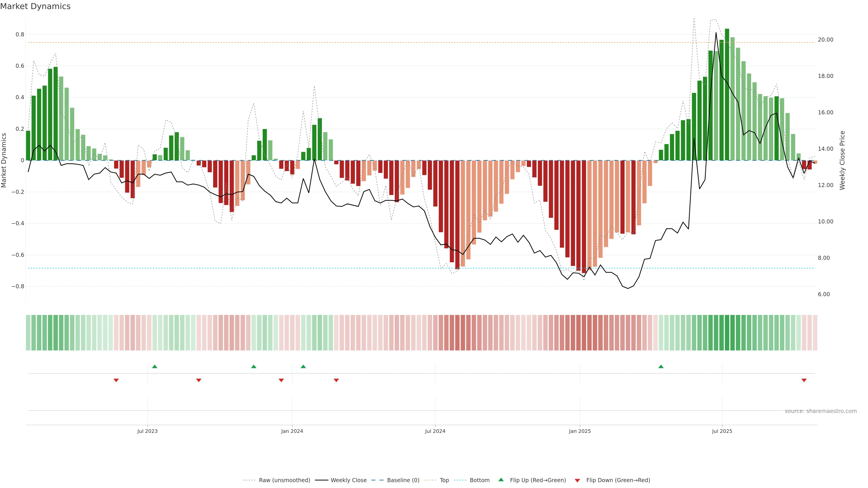This screenshot has height=488, width=868.
Task: Click the Flip Up legend triangle icon
Action: coord(501,480)
